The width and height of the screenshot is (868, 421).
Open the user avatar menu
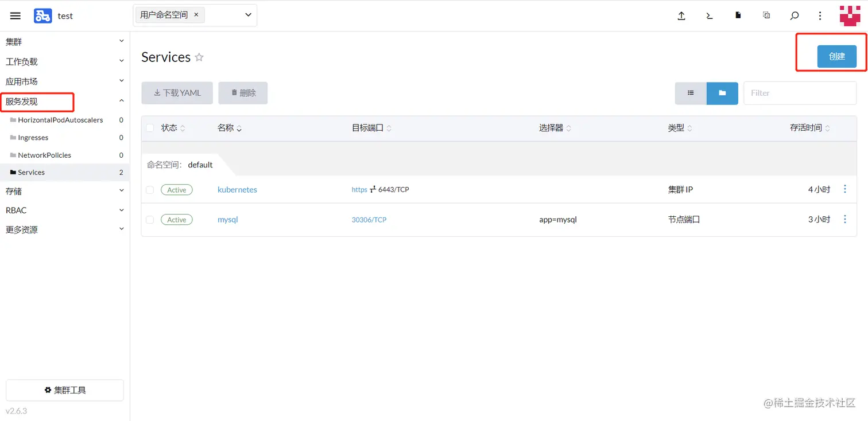coord(850,15)
